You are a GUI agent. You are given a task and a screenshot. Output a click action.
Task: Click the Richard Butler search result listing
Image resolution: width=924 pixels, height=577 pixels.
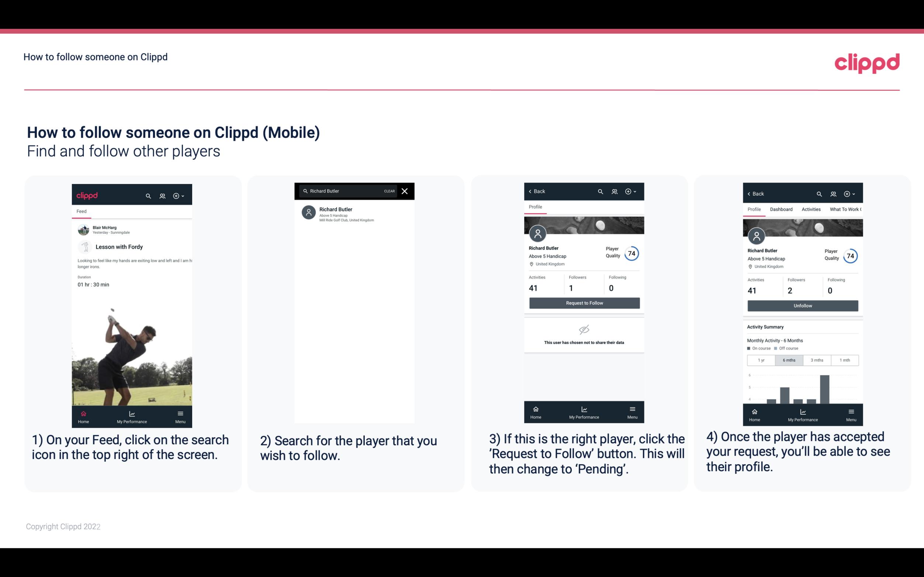(x=356, y=213)
